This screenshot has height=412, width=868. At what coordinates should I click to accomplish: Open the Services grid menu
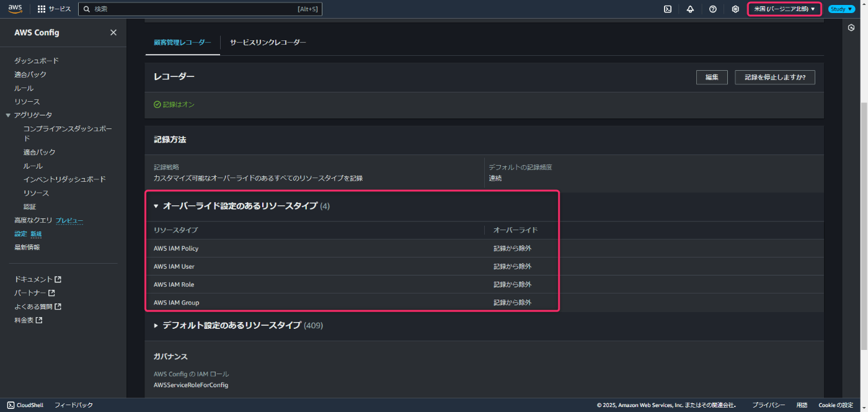[x=54, y=9]
